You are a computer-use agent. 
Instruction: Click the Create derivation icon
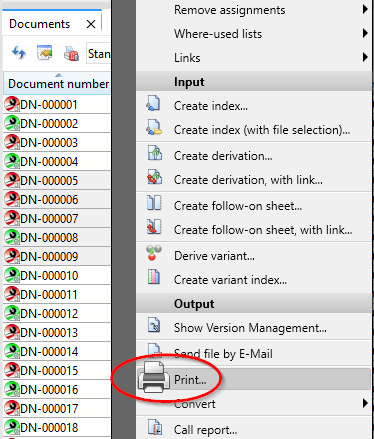click(x=155, y=154)
